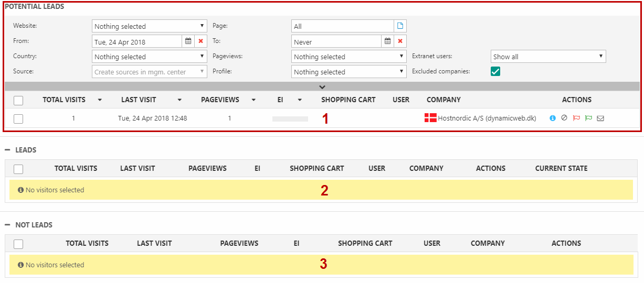Collapse the filter panel with chevron bar

[x=322, y=87]
